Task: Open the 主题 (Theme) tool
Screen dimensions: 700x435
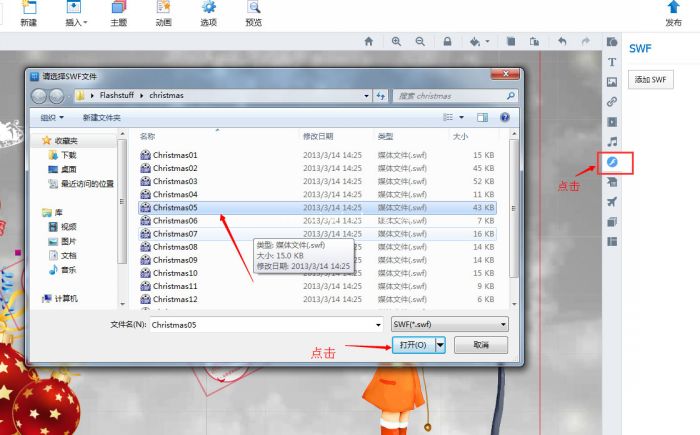Action: tap(119, 13)
